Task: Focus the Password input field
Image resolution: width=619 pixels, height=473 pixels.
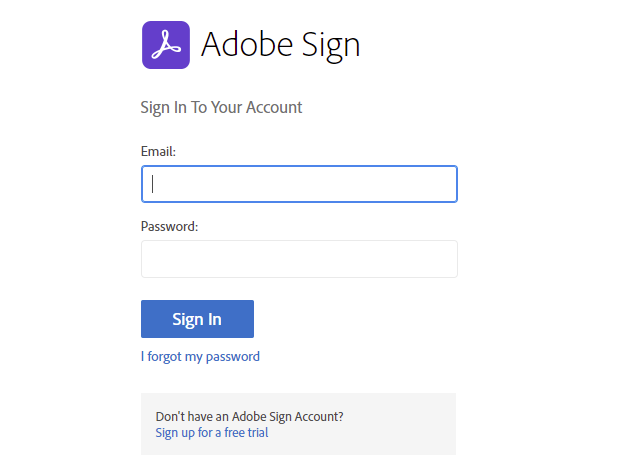Action: click(299, 259)
